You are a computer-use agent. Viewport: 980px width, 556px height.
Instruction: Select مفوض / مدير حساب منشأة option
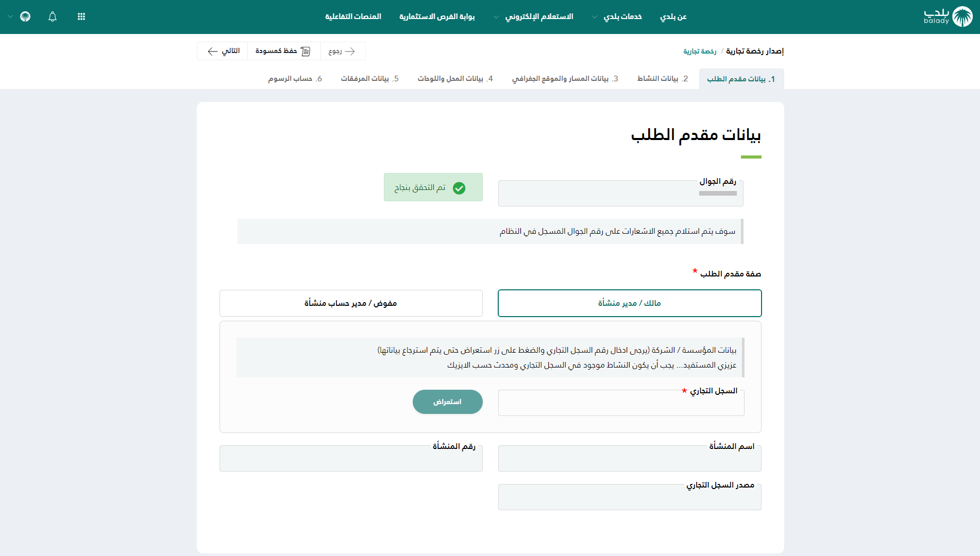(x=351, y=303)
